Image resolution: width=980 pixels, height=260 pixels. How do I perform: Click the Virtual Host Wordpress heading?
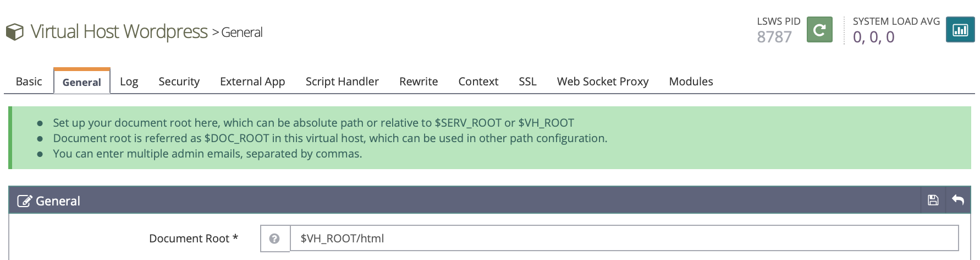[119, 32]
